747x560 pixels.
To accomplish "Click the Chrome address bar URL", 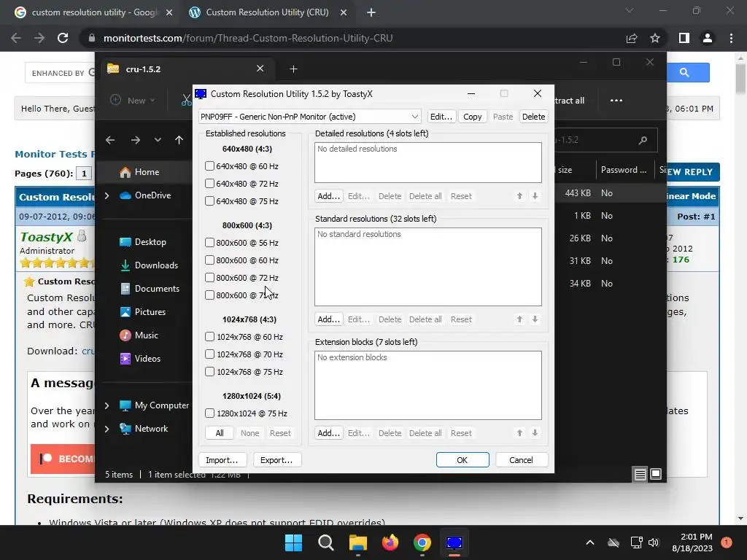I will coord(248,38).
